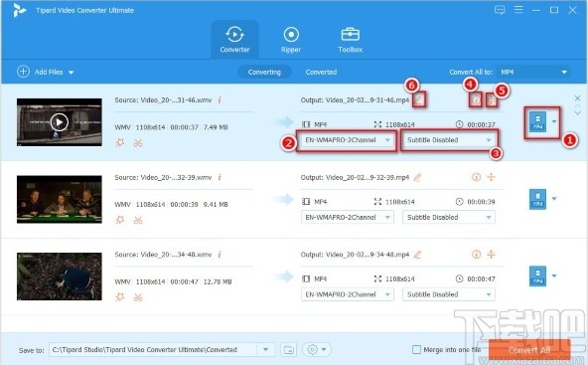Play the 31-46.wmv video preview
Image resolution: width=588 pixels, height=365 pixels.
point(60,122)
